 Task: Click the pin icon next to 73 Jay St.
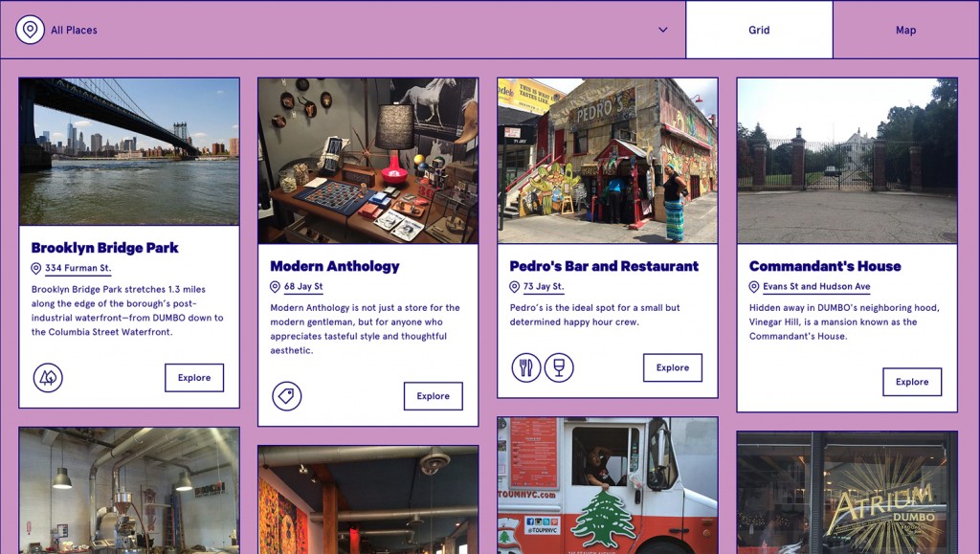[514, 287]
